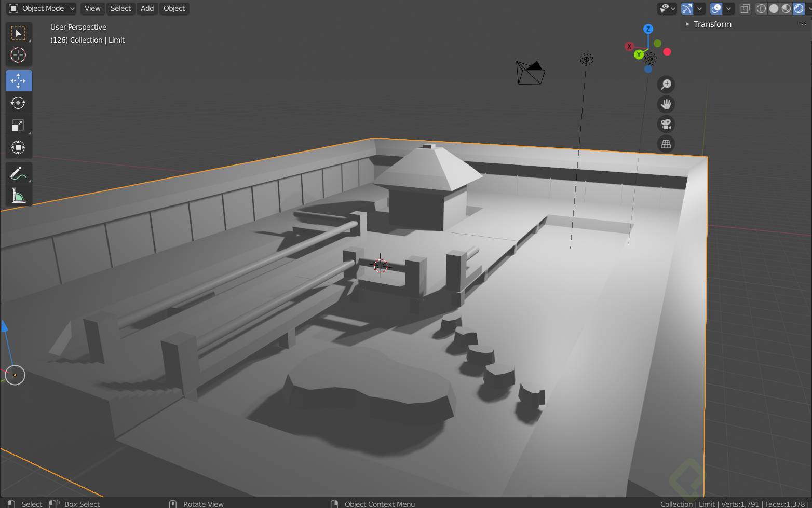Click the '(126) Collection | Limit' label

(x=87, y=40)
